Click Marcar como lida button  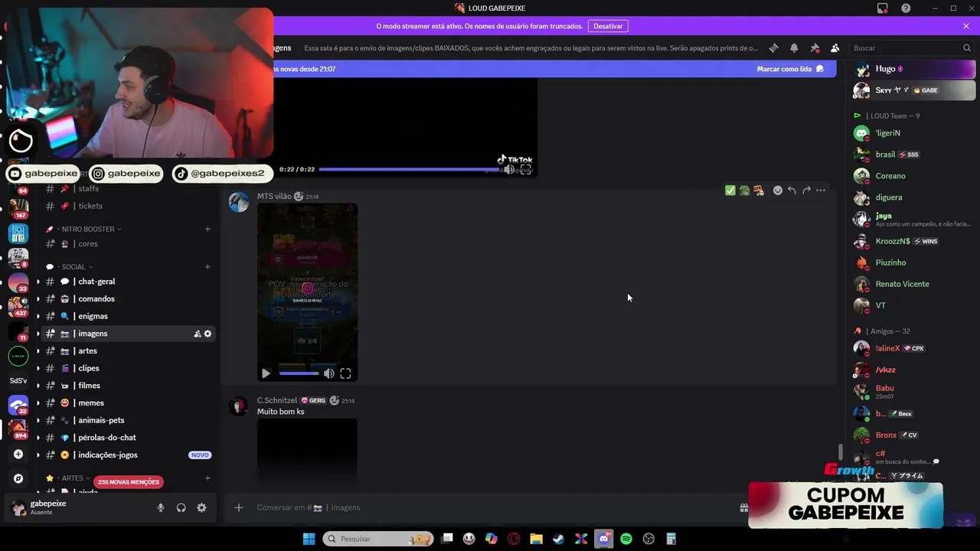[x=790, y=69]
